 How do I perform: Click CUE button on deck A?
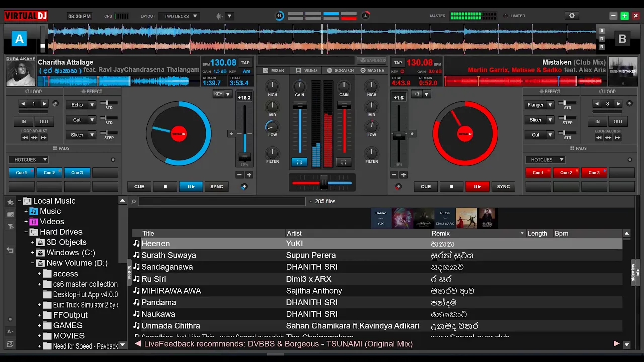(x=139, y=187)
